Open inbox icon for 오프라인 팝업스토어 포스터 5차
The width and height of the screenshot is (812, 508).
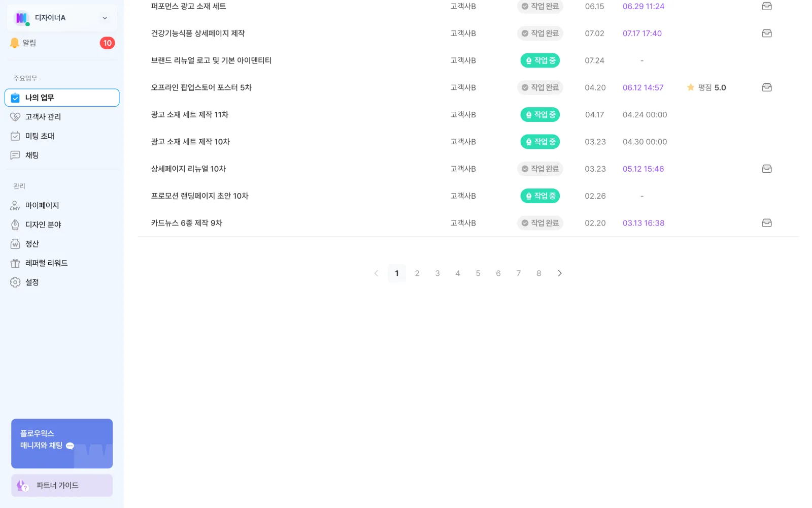pyautogui.click(x=767, y=87)
